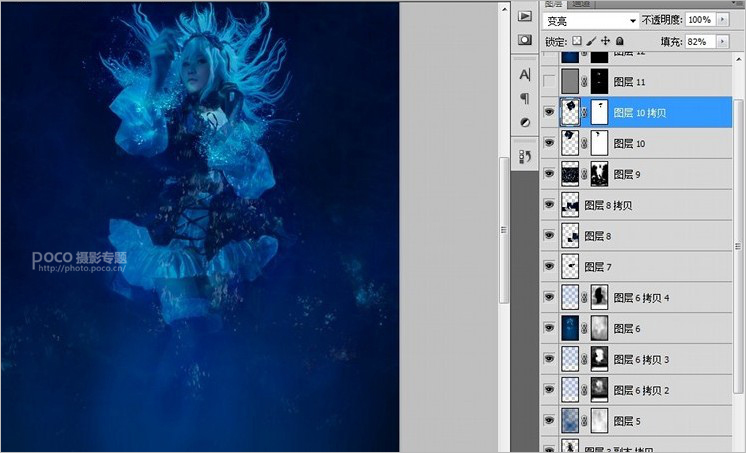This screenshot has height=453, width=746.
Task: Open the Paragraph panel icon
Action: [x=524, y=98]
